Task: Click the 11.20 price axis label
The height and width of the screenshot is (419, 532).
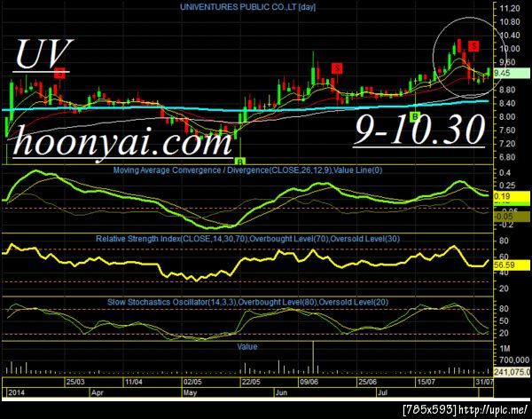Action: tap(510, 9)
